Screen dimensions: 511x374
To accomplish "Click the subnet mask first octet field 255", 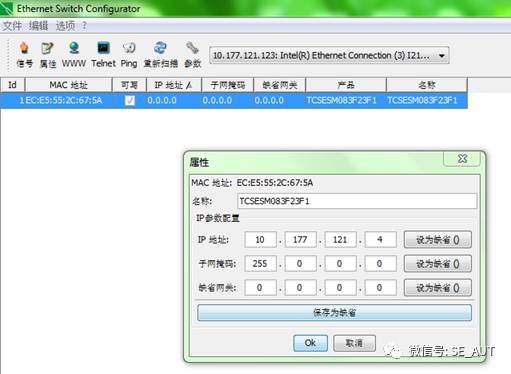I will (x=260, y=264).
